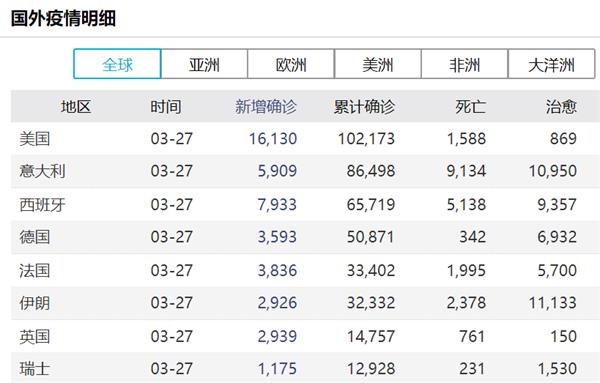Select the 伊朗 row
Viewport: 600px width, 383px height.
click(x=305, y=303)
